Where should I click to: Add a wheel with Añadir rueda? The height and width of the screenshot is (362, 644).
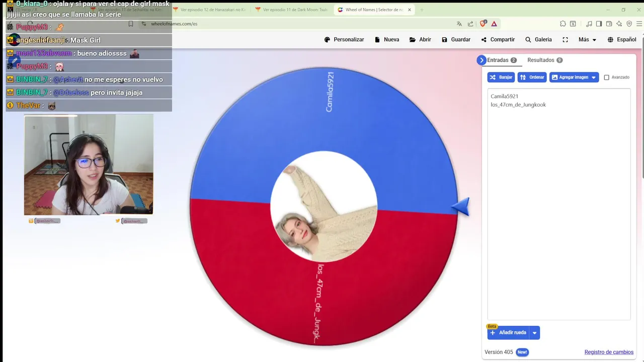click(508, 332)
